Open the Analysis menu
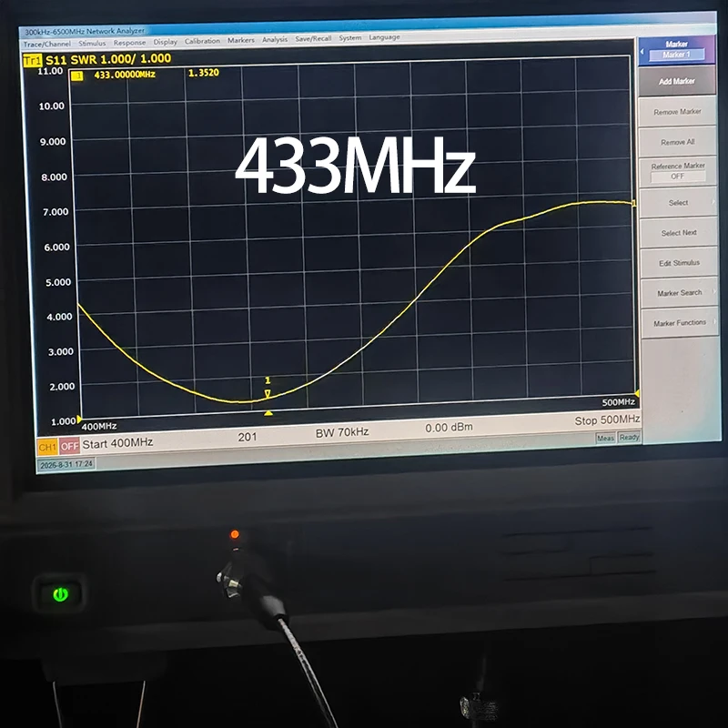This screenshot has width=728, height=728. pyautogui.click(x=275, y=39)
